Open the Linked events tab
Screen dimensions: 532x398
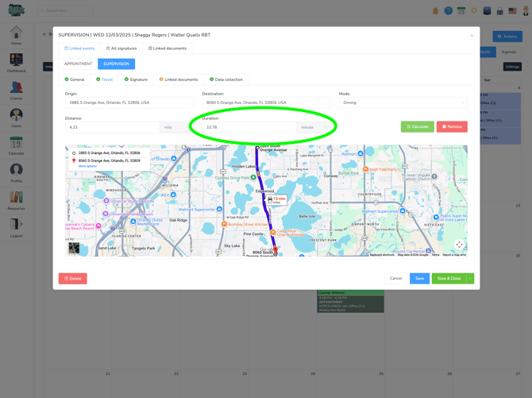[x=79, y=48]
